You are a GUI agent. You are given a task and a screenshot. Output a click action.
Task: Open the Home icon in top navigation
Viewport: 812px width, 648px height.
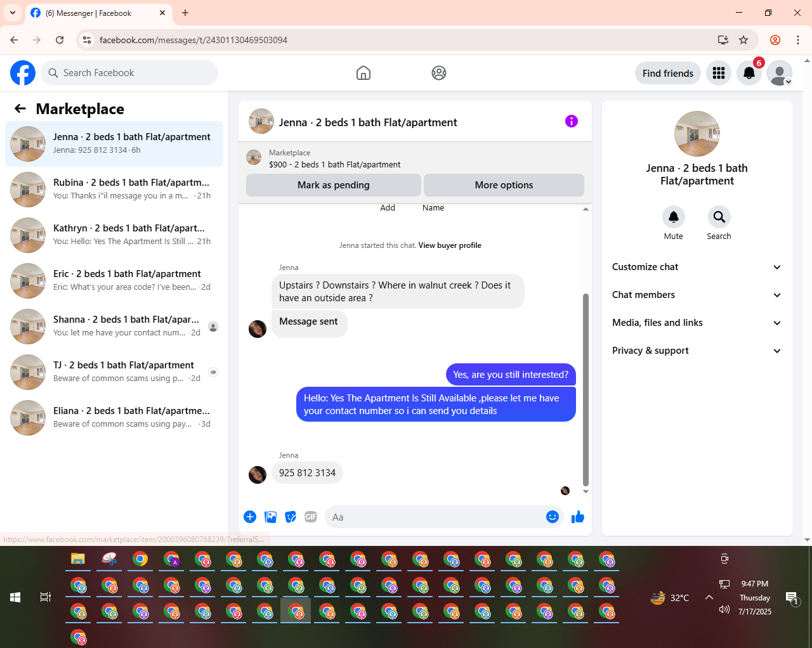pyautogui.click(x=363, y=73)
